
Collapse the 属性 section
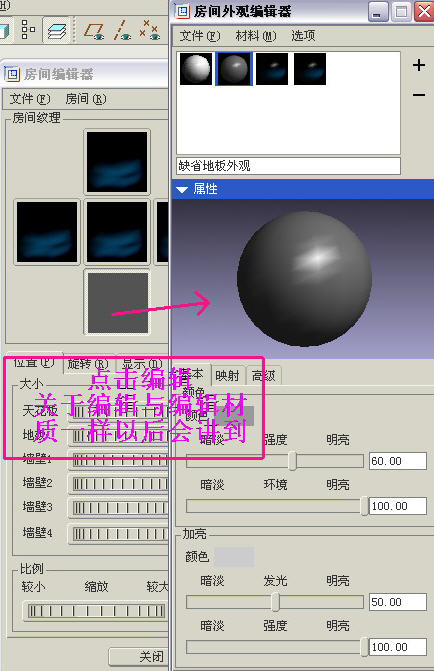[182, 189]
